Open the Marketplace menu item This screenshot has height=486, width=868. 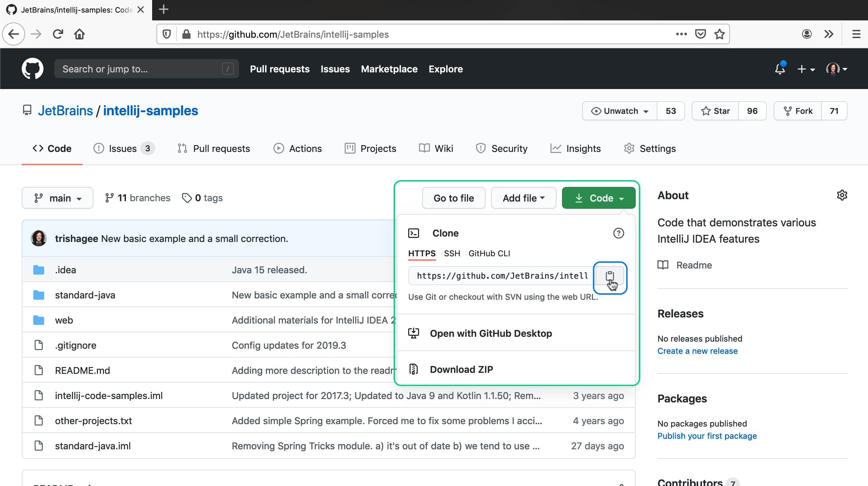[389, 69]
